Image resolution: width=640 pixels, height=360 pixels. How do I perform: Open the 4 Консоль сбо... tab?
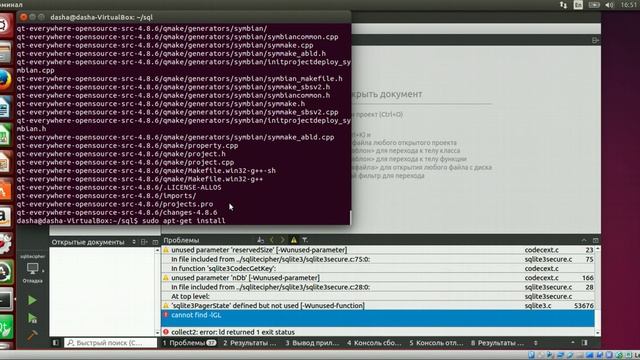pyautogui.click(x=374, y=343)
